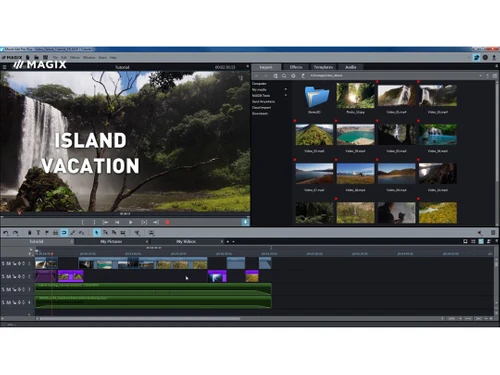Viewport: 500px width, 375px height.
Task: Open the Share menu
Action: click(x=102, y=58)
